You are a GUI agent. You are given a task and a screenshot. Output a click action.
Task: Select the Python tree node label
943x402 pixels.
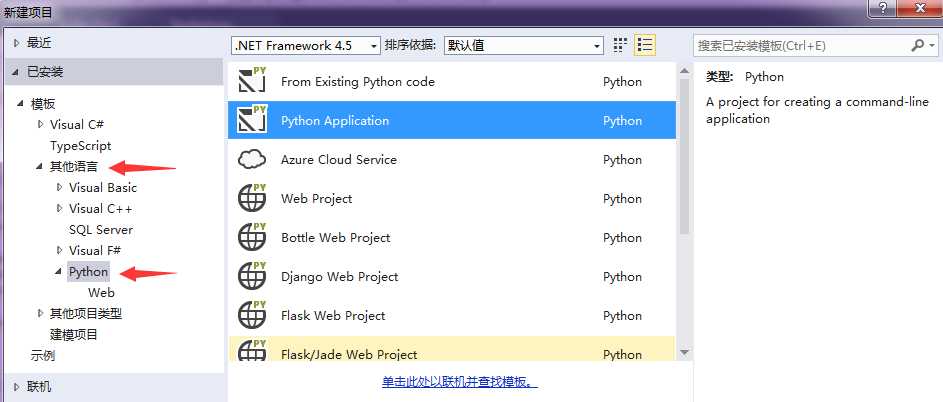tap(88, 271)
